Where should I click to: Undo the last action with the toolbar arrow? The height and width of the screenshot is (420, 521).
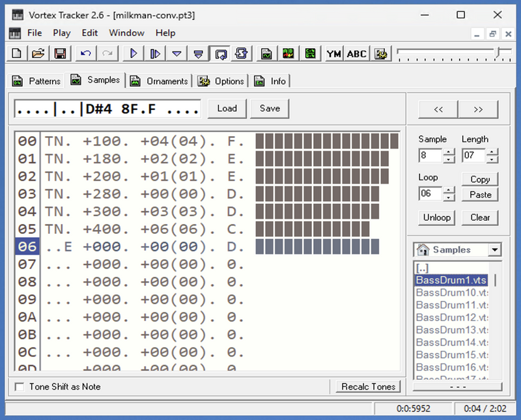86,53
